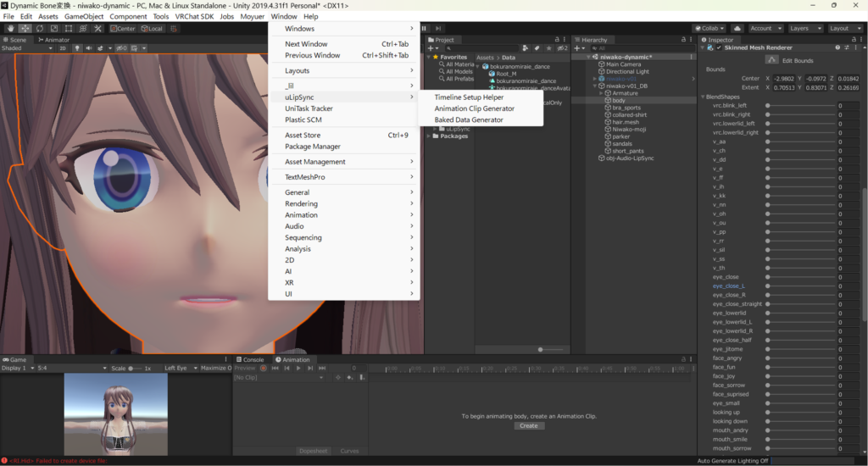Open the Layers dropdown

coord(804,28)
